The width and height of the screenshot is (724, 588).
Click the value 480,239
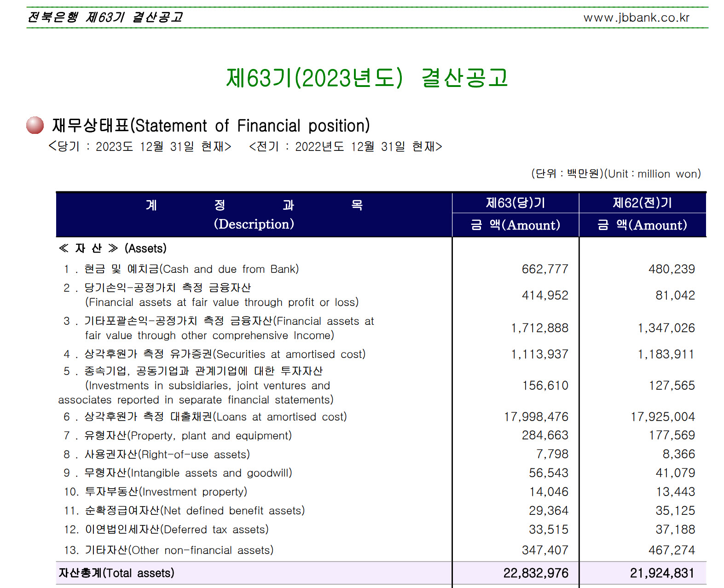[672, 269]
